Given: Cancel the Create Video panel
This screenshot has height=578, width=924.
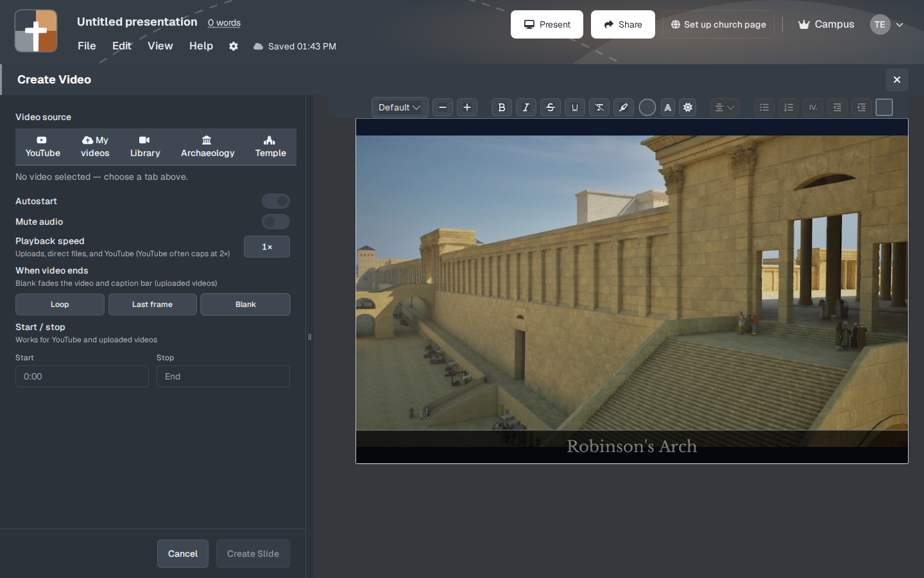Looking at the screenshot, I should [x=183, y=554].
